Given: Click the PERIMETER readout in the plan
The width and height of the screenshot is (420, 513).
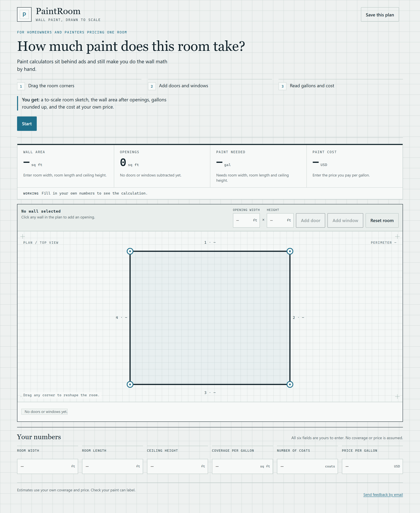Looking at the screenshot, I should (383, 243).
